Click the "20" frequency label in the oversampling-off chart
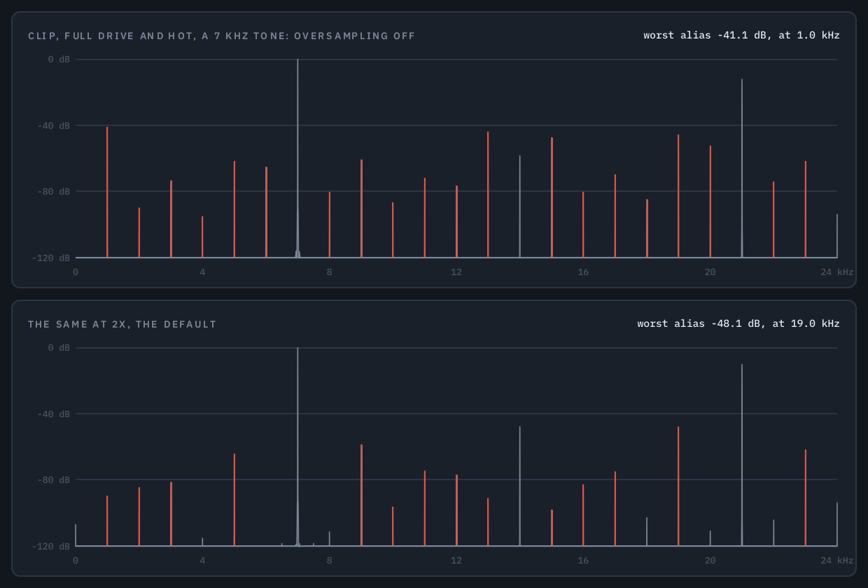The width and height of the screenshot is (868, 588). 710,272
